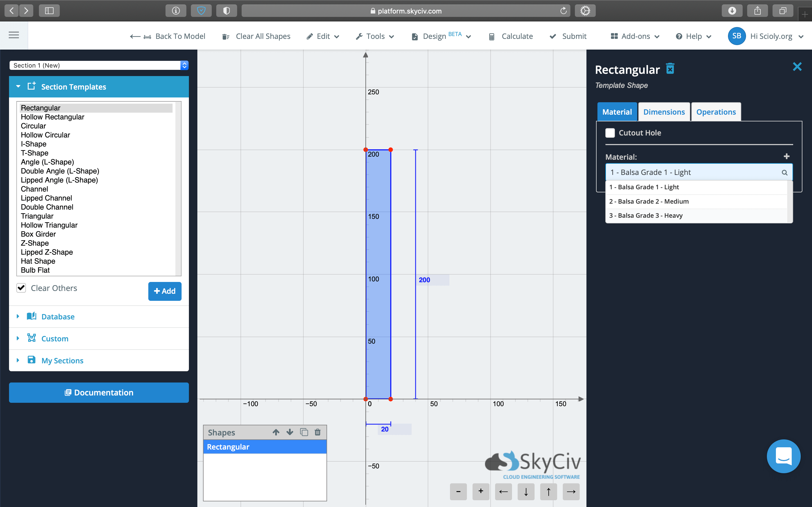This screenshot has height=507, width=812.
Task: Zoom in the canvas with the plus button
Action: pyautogui.click(x=480, y=492)
